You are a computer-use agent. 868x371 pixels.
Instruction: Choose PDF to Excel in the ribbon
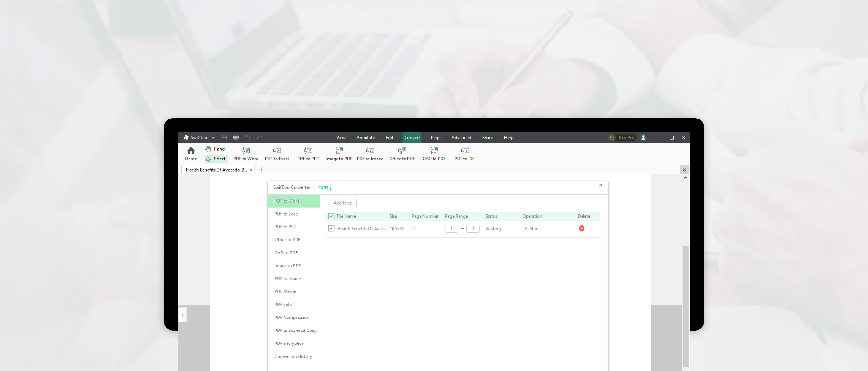coord(277,154)
